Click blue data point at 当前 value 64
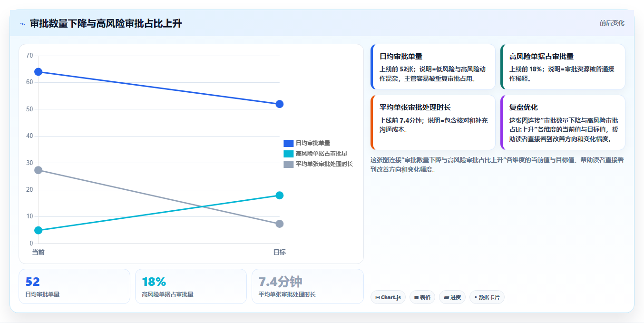644x323 pixels. pyautogui.click(x=39, y=72)
